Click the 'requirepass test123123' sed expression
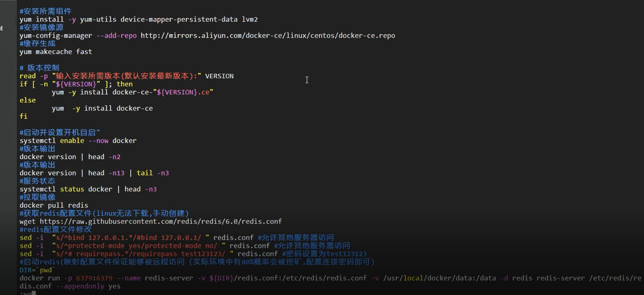Image resolution: width=644 pixels, height=295 pixels. (143, 254)
